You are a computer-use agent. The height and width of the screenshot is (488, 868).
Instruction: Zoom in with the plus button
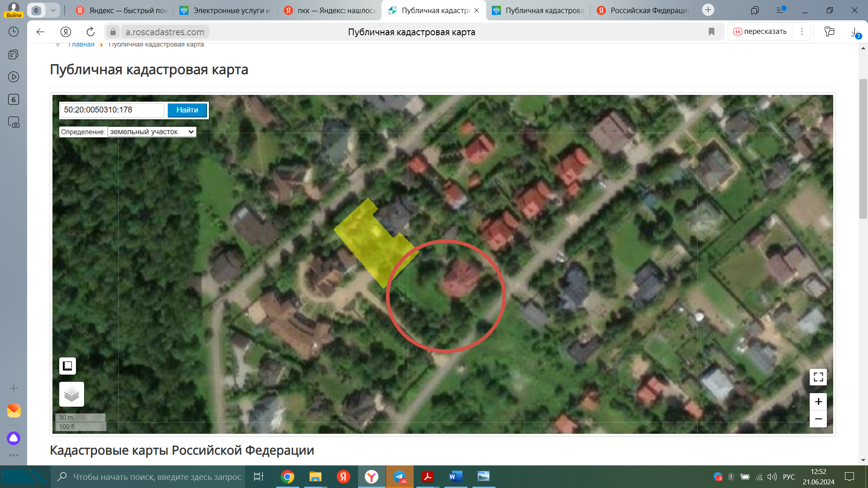coord(818,402)
